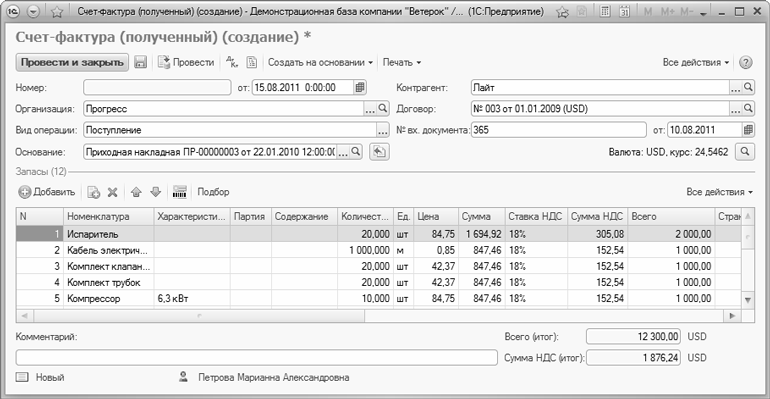Open help question mark icon

coord(745,62)
